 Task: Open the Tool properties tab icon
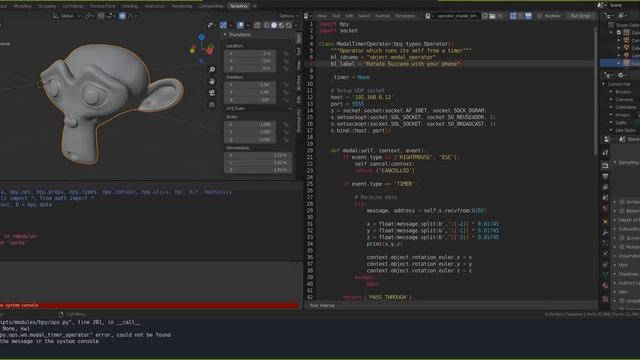605,152
